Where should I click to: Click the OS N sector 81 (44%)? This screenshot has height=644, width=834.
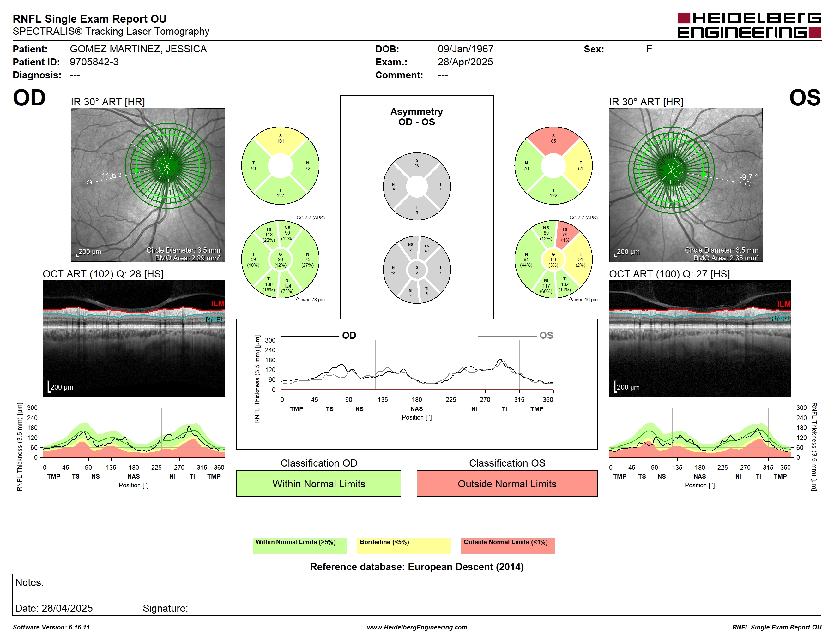tap(526, 260)
